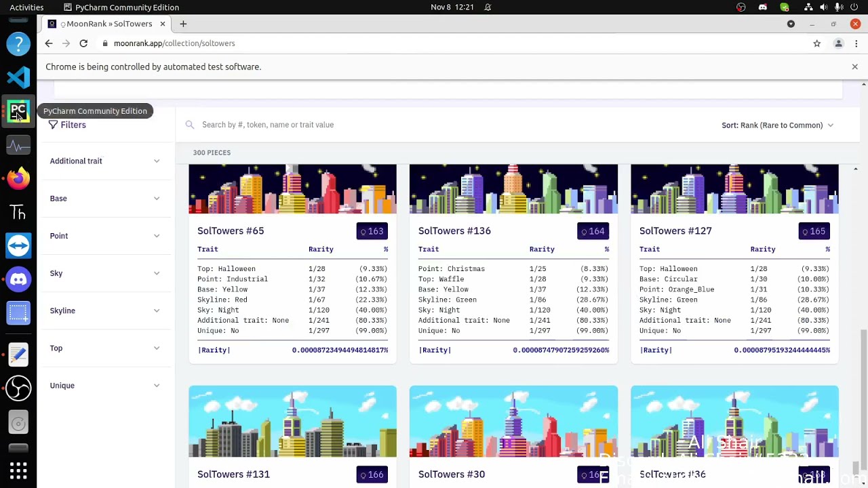Viewport: 868px width, 488px height.
Task: Open SolTowers #65 title
Action: point(231,230)
